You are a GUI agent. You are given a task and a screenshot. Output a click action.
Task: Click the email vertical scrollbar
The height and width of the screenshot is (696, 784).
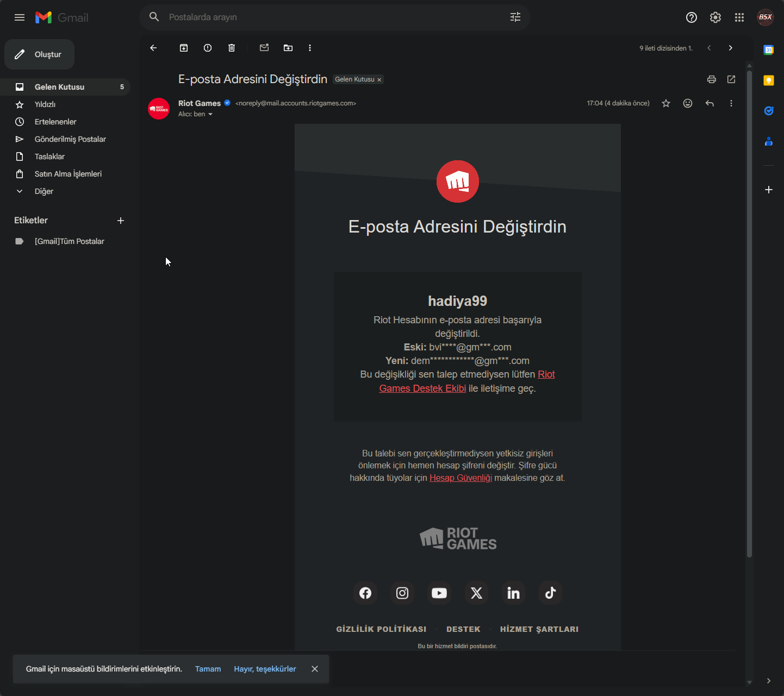pyautogui.click(x=749, y=314)
